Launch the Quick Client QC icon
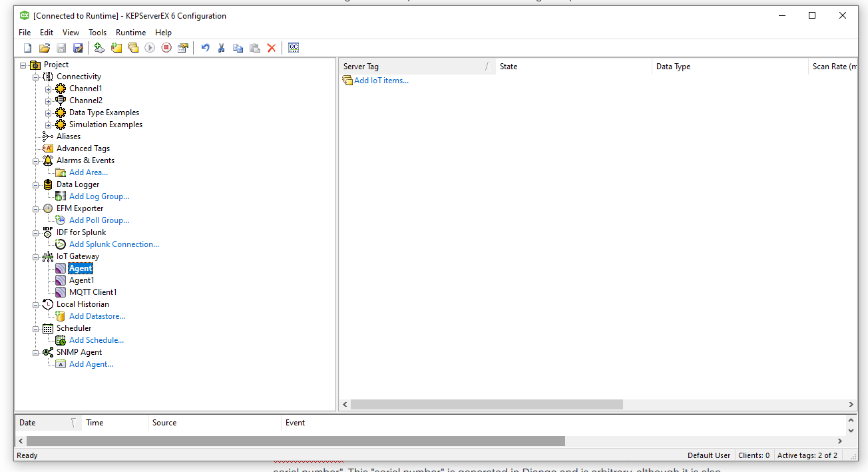 point(294,48)
